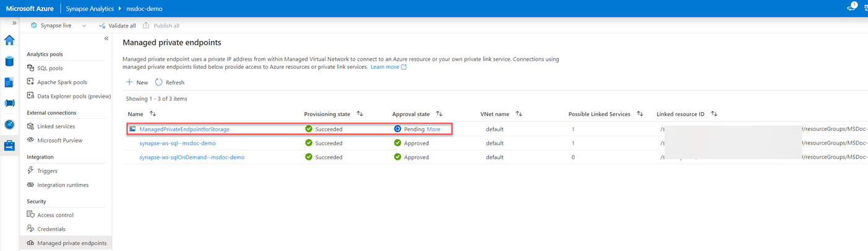The height and width of the screenshot is (251, 868).
Task: Click Microsoft Azure header logo text
Action: (x=30, y=9)
